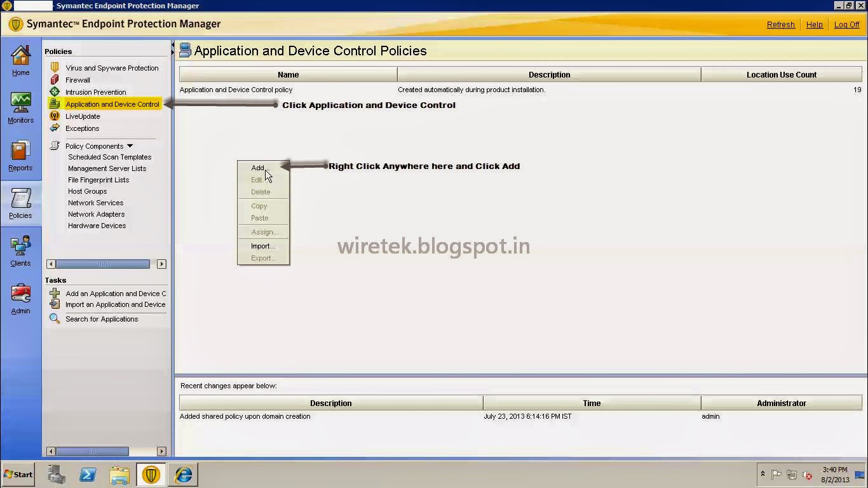Viewport: 868px width, 488px height.
Task: Click the Application and Device Control icon
Action: point(55,104)
